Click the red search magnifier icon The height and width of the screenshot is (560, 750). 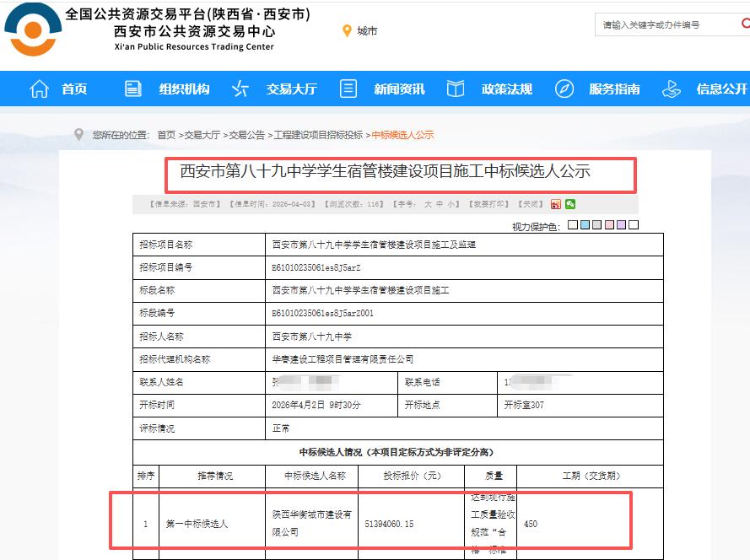click(x=746, y=24)
